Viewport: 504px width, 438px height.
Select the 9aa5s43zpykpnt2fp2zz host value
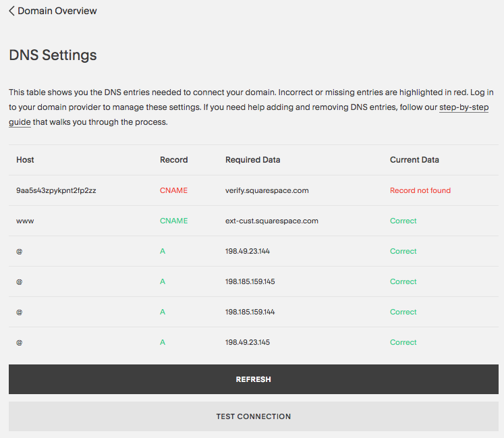pyautogui.click(x=56, y=190)
